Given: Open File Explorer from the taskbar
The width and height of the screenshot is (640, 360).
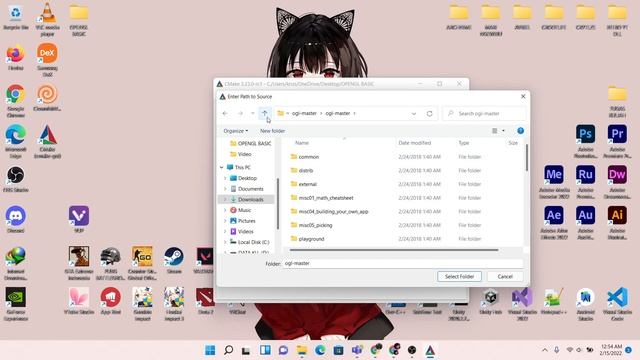Looking at the screenshot, I should point(302,350).
